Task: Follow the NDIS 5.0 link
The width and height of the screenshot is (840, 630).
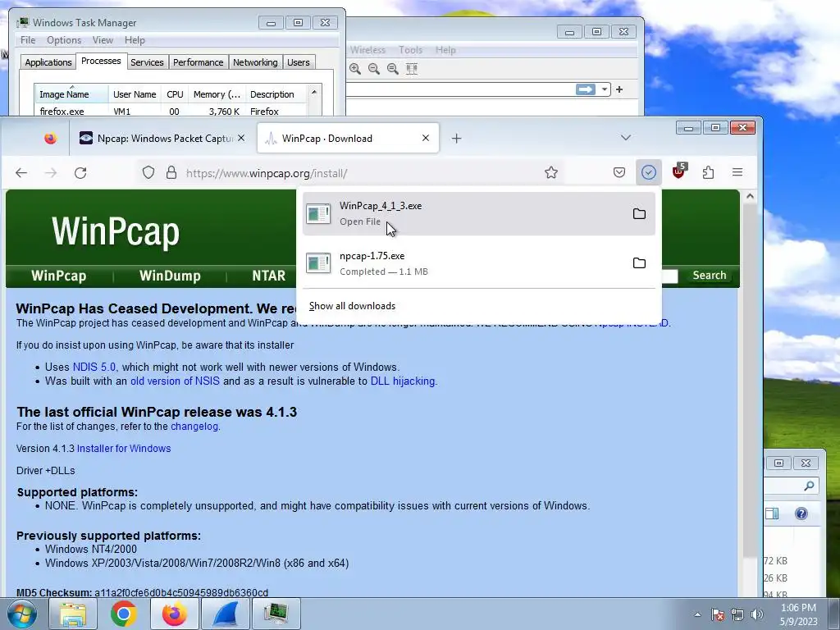Action: (94, 367)
